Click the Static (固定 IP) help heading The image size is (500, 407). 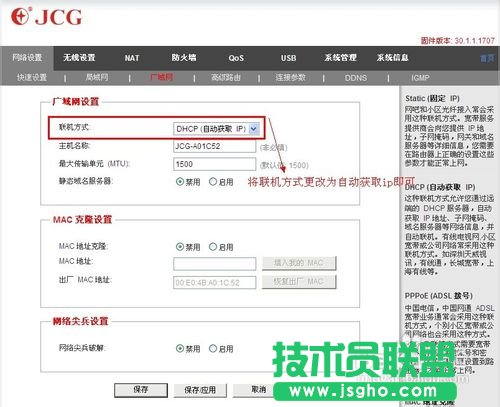pyautogui.click(x=432, y=98)
